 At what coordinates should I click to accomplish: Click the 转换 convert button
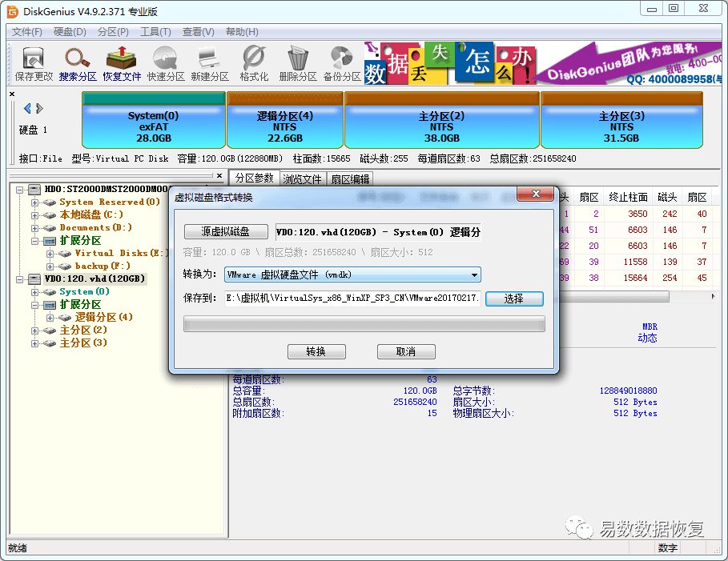pyautogui.click(x=316, y=352)
